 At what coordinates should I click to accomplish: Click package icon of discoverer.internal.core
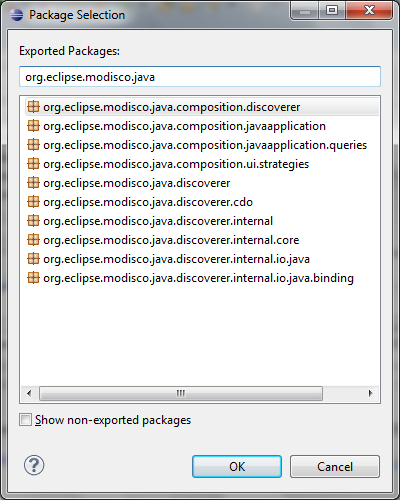tap(33, 240)
